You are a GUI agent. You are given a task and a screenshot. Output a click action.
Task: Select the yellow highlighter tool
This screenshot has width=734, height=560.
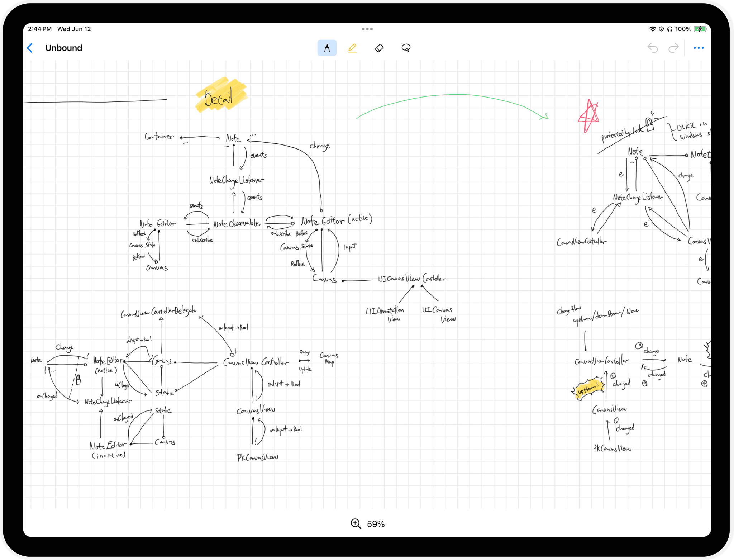352,48
